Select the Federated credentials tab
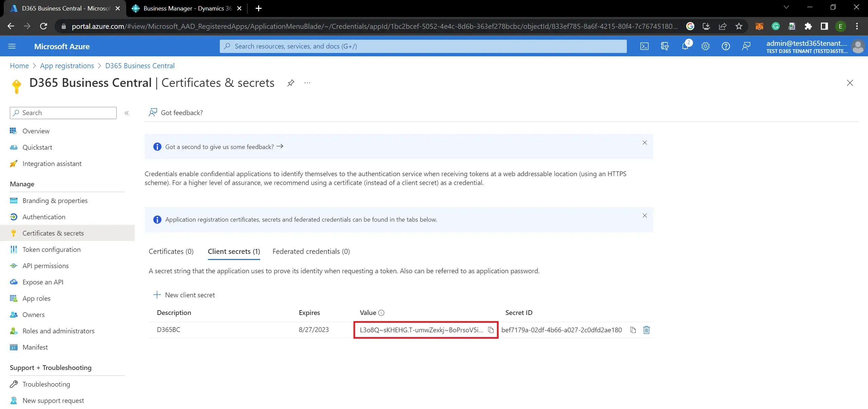 311,251
